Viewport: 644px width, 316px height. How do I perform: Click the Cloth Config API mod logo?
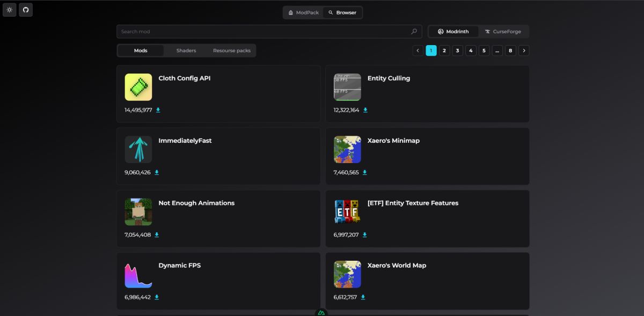138,87
